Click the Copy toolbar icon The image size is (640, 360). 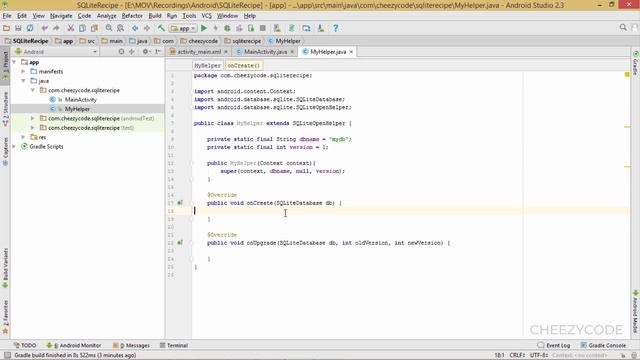tap(82, 28)
